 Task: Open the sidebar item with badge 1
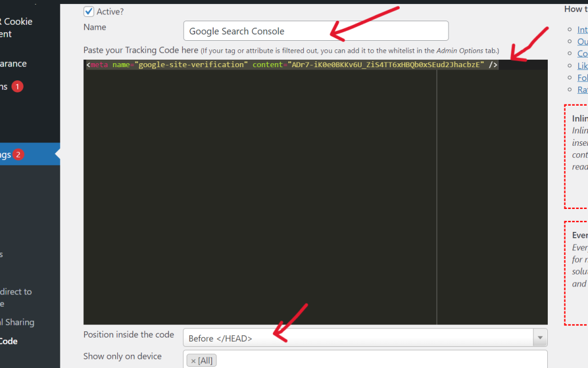[12, 87]
